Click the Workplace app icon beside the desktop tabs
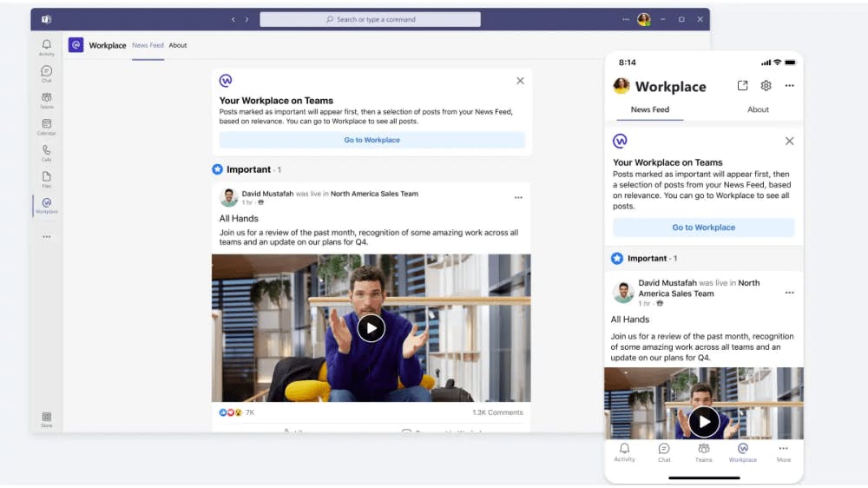The image size is (868, 488). tap(76, 45)
